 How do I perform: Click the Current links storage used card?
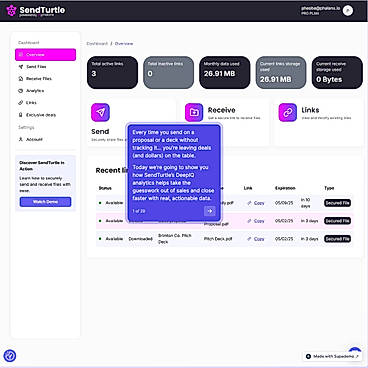click(281, 72)
